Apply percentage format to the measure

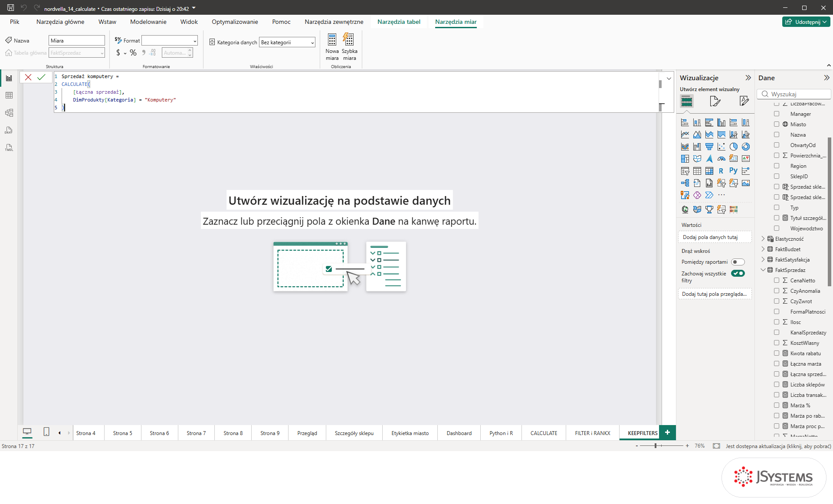(133, 53)
